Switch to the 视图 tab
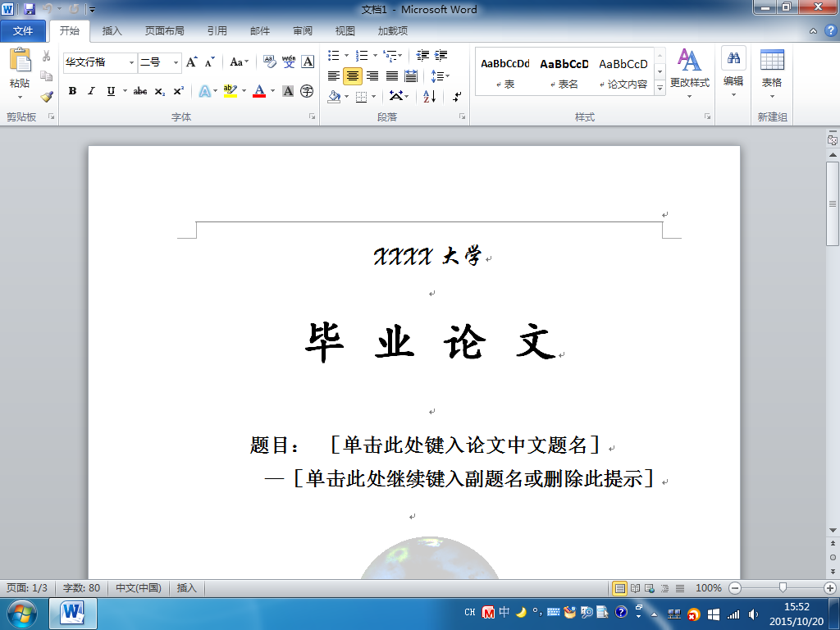This screenshot has width=840, height=630. [x=345, y=31]
